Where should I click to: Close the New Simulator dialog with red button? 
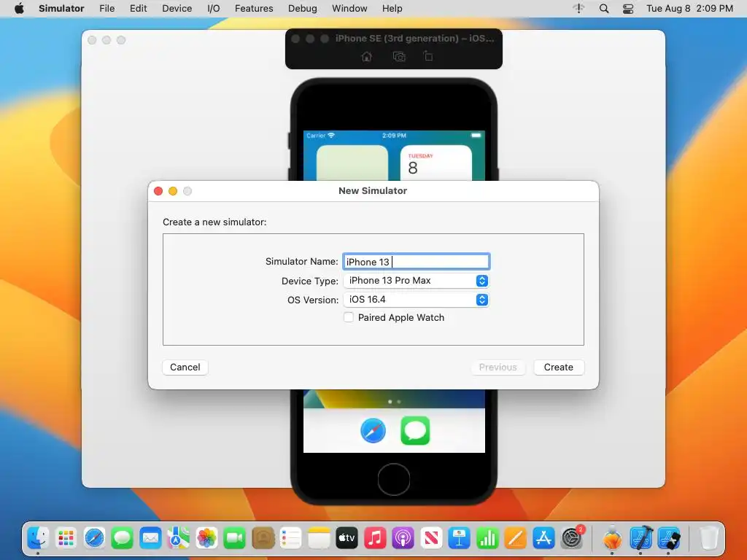(158, 191)
